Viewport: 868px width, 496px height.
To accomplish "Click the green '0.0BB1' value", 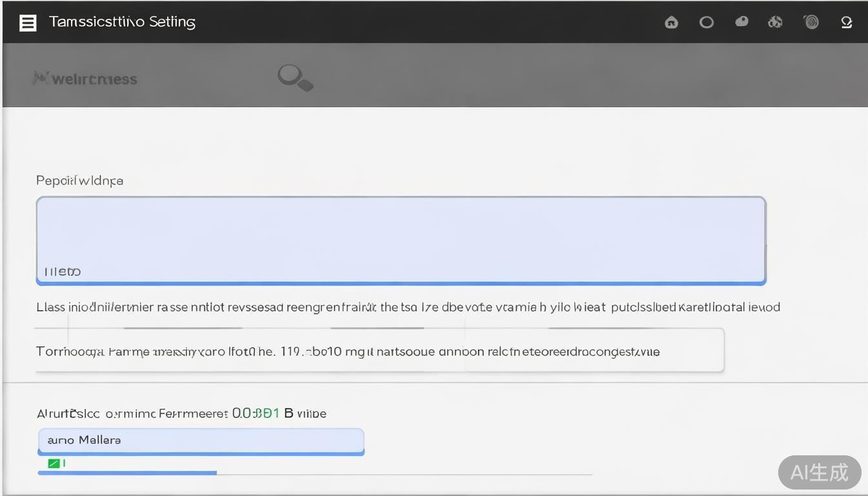I will [256, 413].
